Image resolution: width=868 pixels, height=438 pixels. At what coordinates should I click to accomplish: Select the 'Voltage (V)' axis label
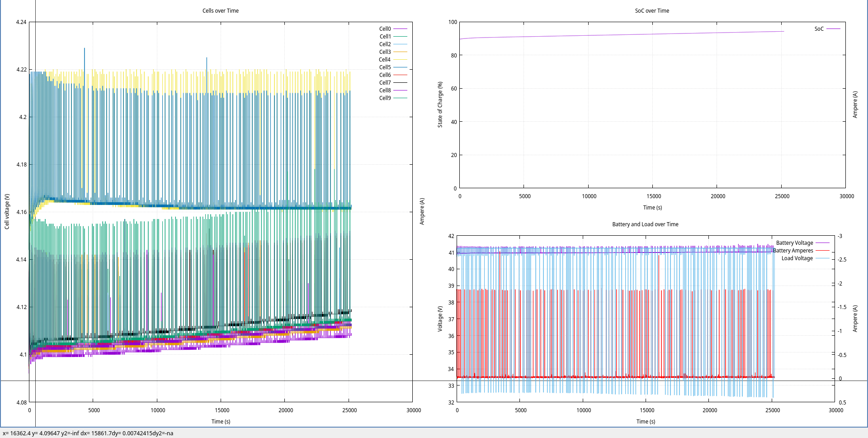click(x=440, y=319)
